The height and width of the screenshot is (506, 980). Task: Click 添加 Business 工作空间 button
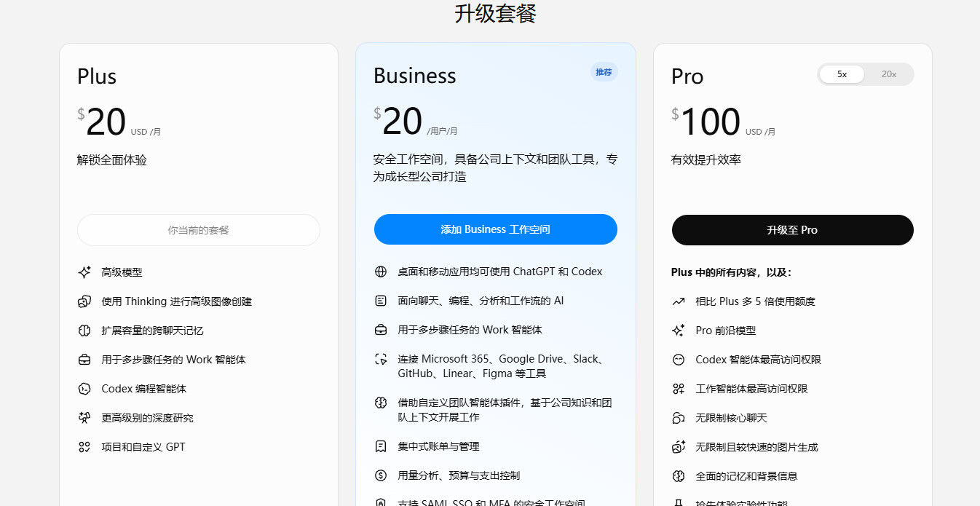[x=495, y=229]
